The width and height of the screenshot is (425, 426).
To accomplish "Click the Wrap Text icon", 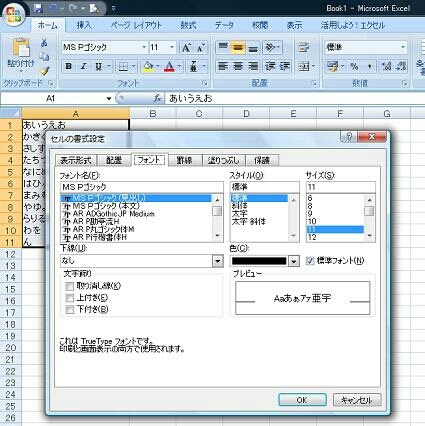I will 303,48.
